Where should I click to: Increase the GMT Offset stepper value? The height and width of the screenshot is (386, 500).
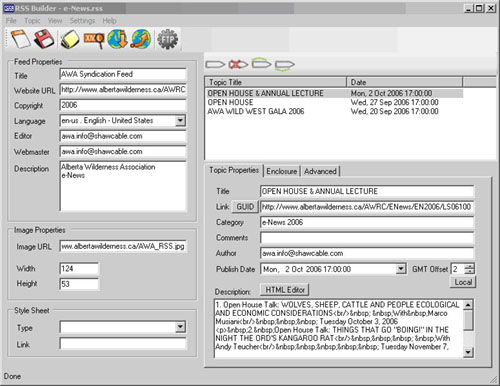tap(470, 266)
